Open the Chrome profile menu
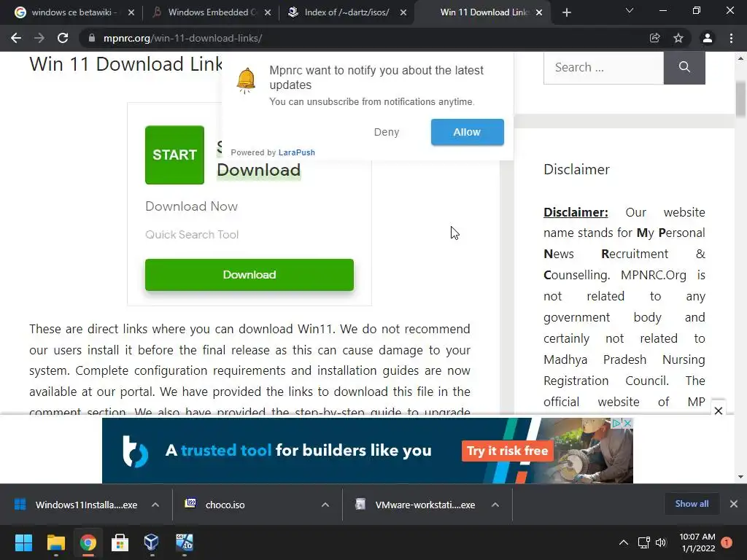Screen dimensions: 747x560 [x=708, y=38]
